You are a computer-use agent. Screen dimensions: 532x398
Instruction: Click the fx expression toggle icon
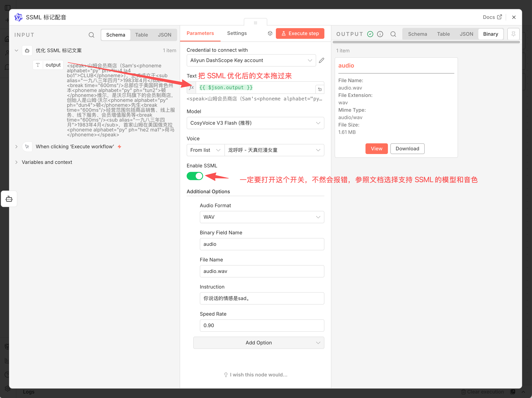(x=191, y=87)
